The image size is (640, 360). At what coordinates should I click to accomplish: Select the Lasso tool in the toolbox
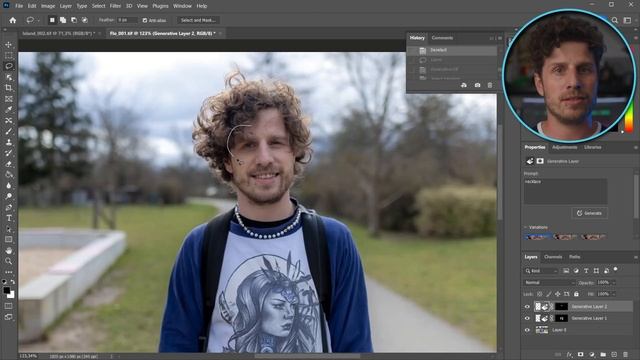(9, 66)
